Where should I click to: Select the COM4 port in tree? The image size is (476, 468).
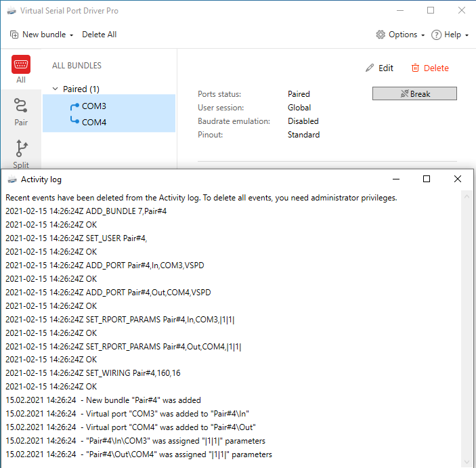(94, 123)
